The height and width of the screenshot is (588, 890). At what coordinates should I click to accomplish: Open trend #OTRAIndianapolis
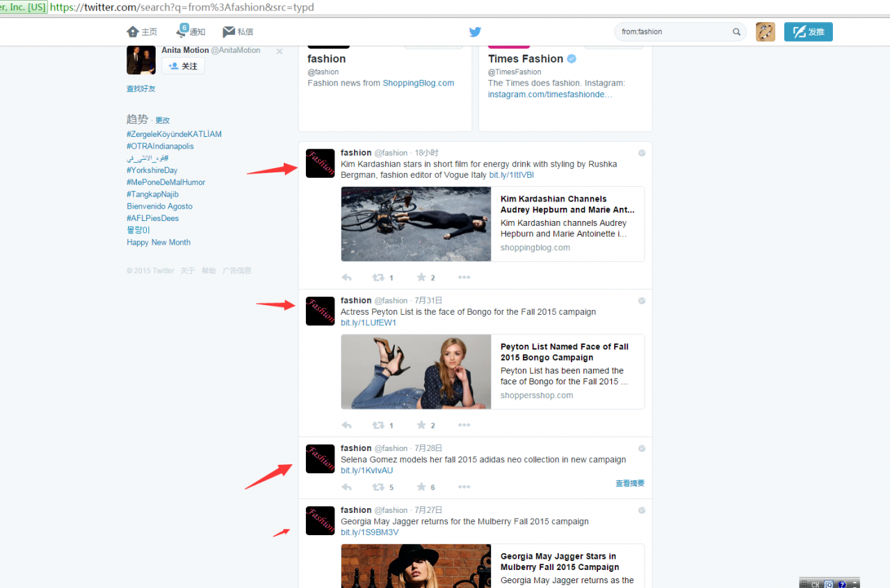tap(160, 147)
